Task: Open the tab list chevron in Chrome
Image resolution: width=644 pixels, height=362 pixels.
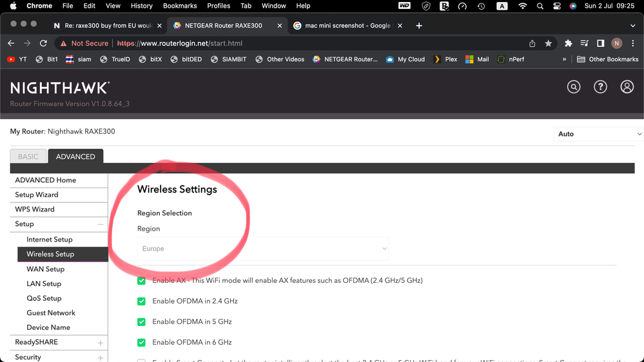Action: click(x=633, y=26)
